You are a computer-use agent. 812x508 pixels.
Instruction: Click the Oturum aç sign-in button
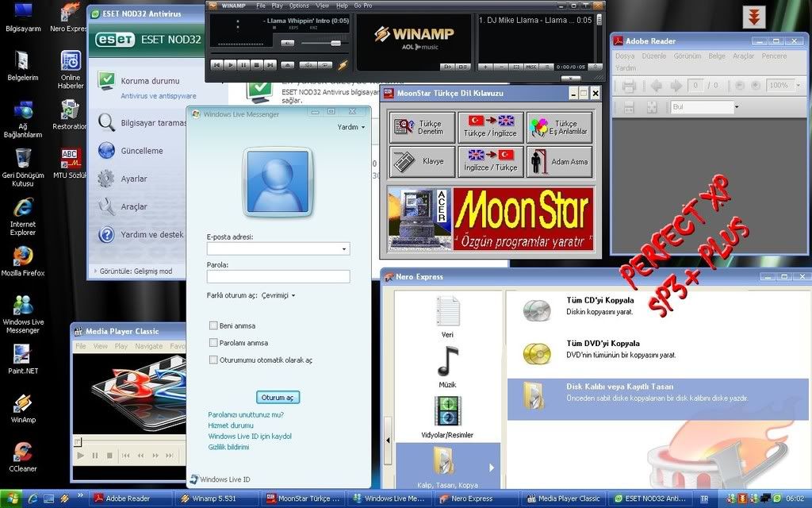click(278, 398)
